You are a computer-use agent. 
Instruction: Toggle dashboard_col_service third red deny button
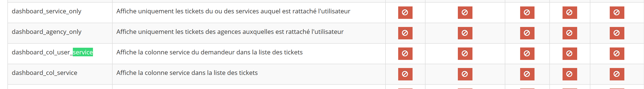coord(527,74)
